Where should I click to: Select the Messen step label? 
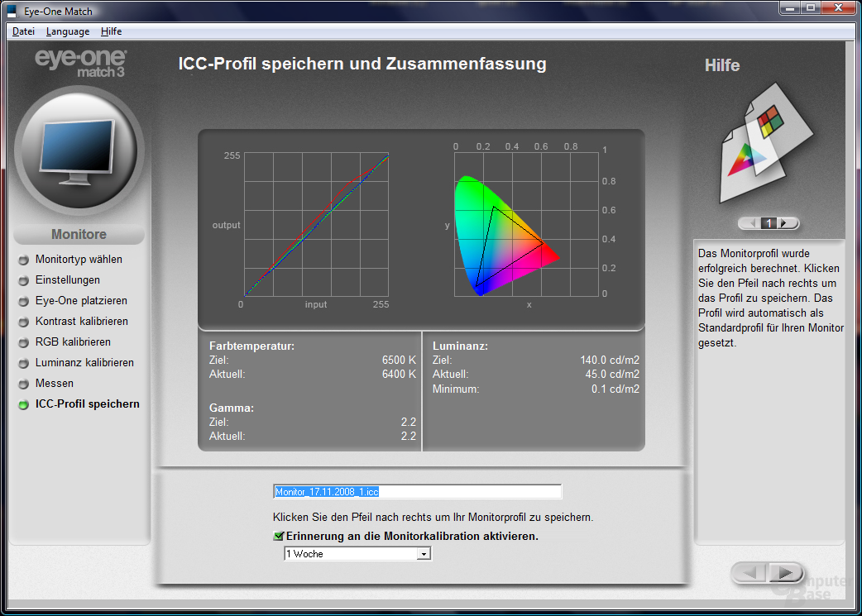pos(55,383)
